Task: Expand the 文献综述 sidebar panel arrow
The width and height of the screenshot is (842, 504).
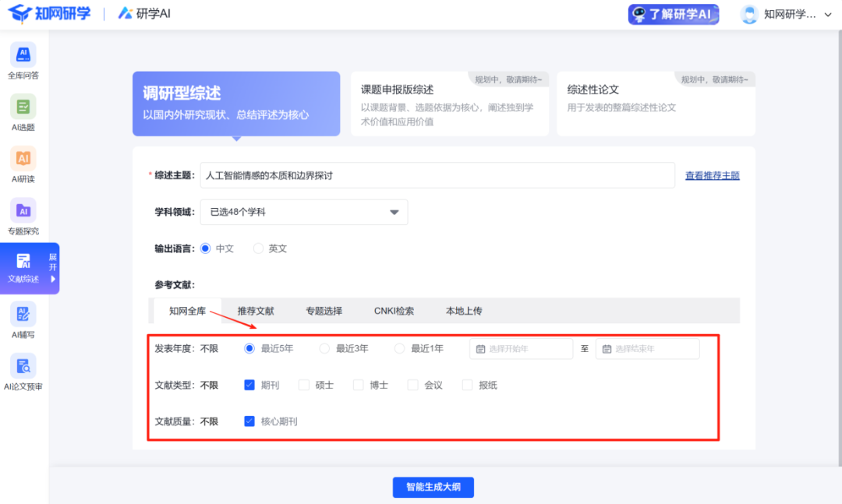Action: point(53,278)
